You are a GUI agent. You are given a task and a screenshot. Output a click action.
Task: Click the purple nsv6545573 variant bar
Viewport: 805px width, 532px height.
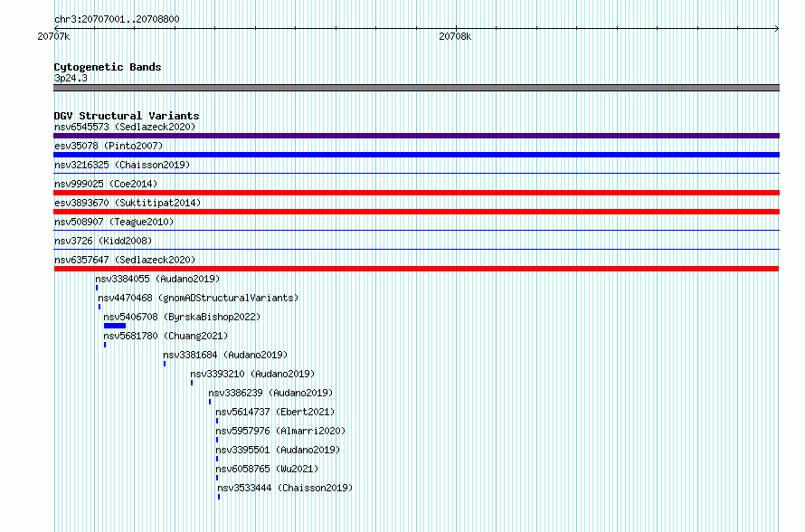(x=416, y=136)
